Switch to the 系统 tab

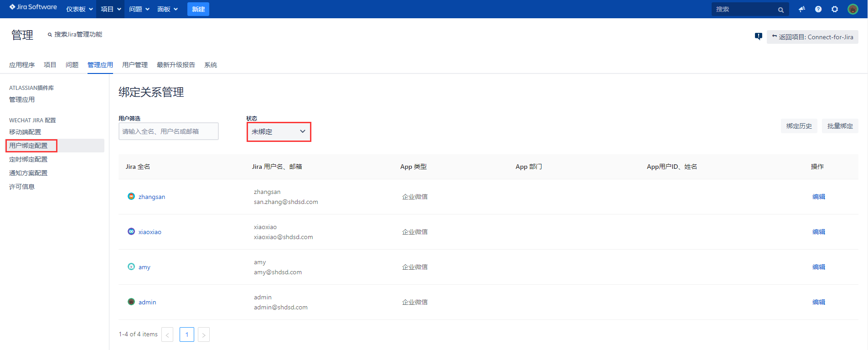point(211,65)
